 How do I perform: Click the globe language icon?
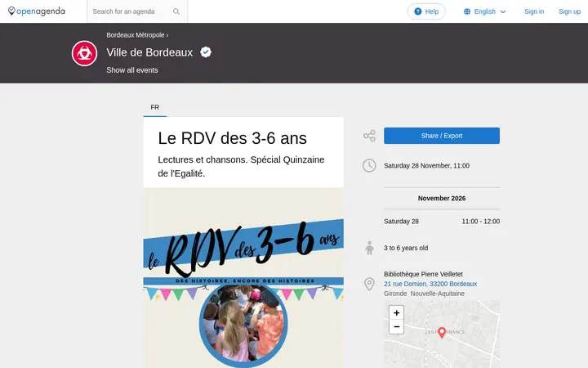click(467, 11)
